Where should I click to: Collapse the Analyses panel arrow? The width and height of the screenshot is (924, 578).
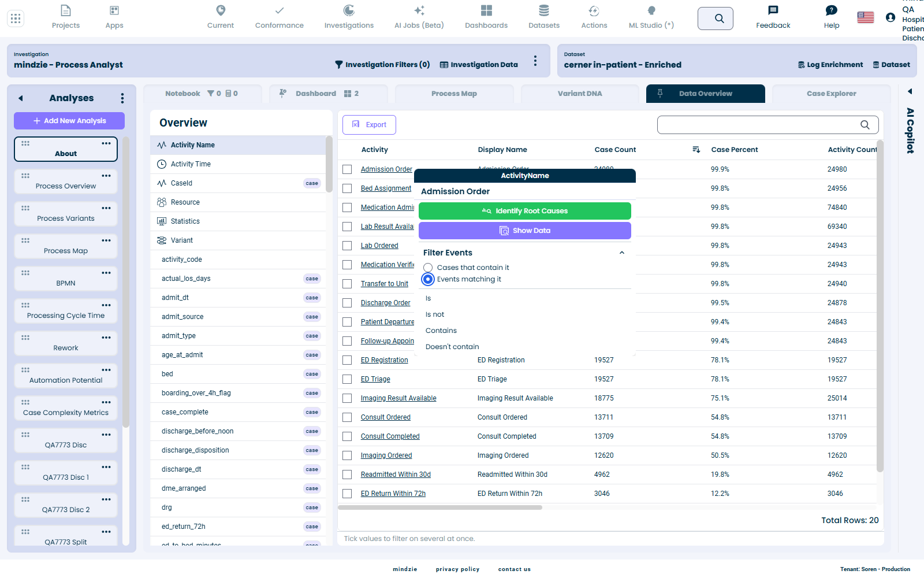(21, 98)
